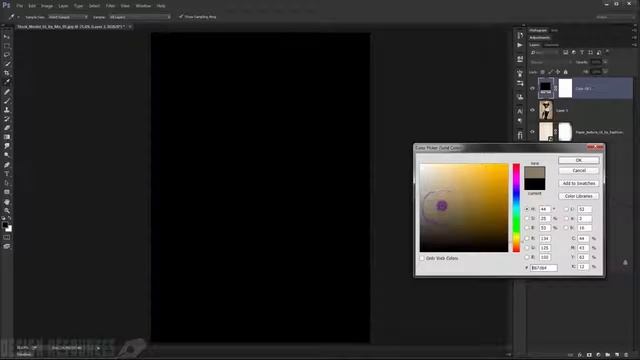
Task: Pick a color in the color field
Action: 464,208
